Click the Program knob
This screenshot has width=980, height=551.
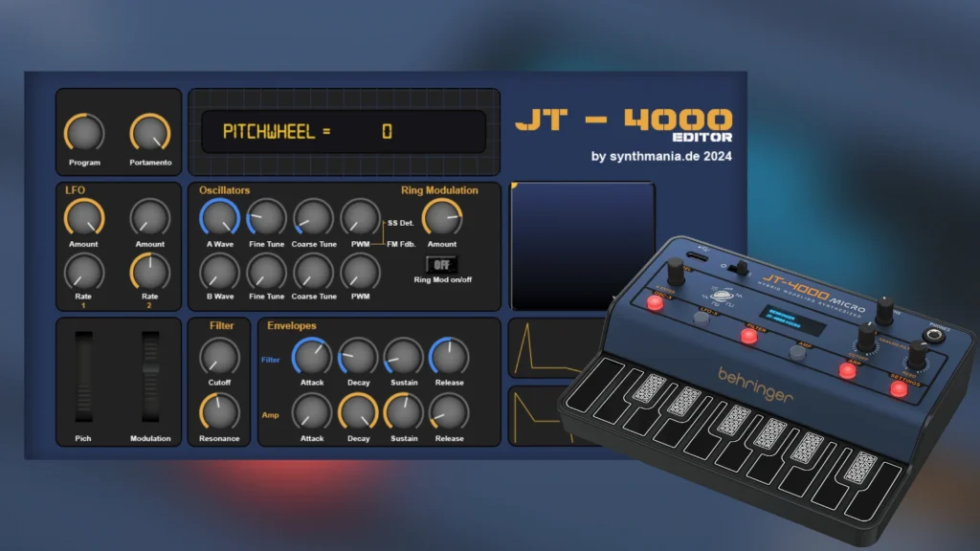pos(84,133)
